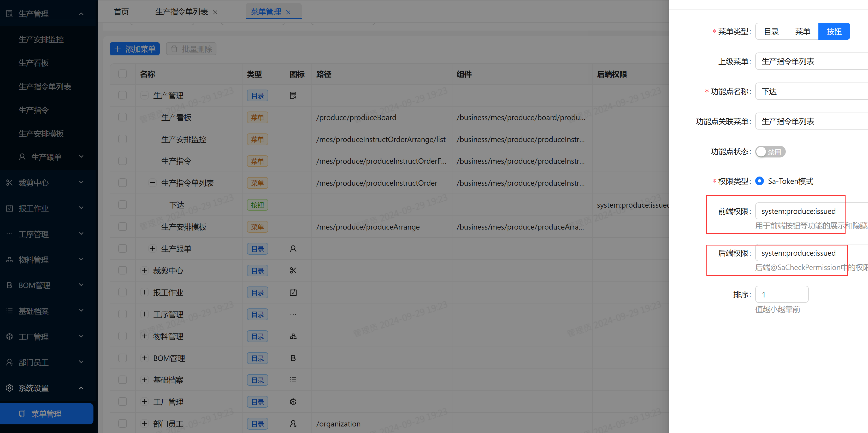This screenshot has width=868, height=433.
Task: Click the calendar icon in the 报工作业 table row
Action: [x=293, y=292]
